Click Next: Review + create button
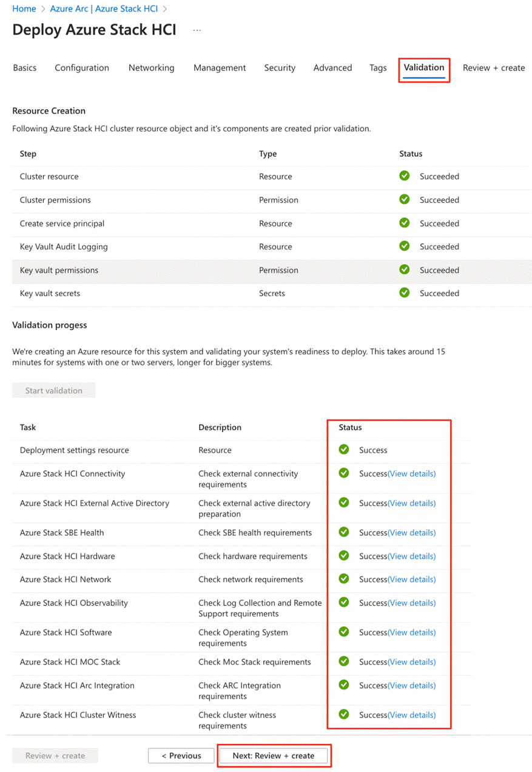 [x=274, y=756]
